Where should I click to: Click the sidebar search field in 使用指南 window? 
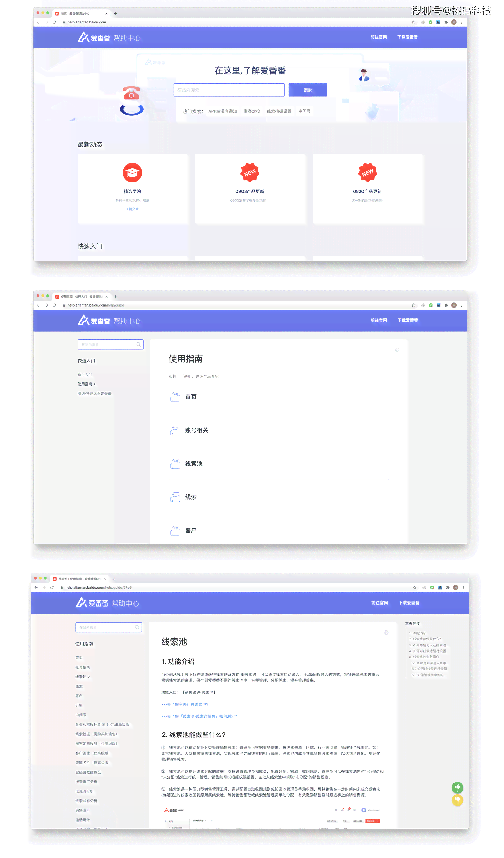pos(110,344)
